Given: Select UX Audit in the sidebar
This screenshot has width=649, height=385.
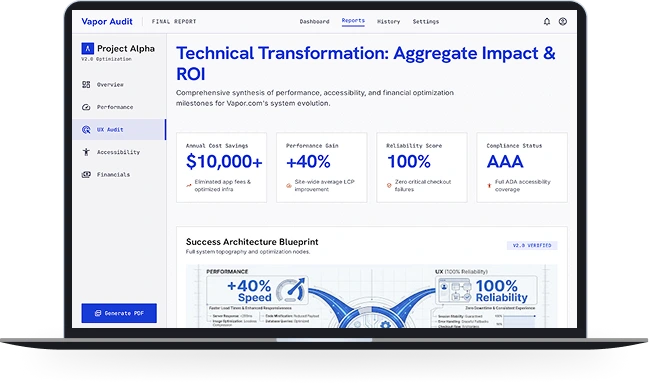Looking at the screenshot, I should coord(119,130).
